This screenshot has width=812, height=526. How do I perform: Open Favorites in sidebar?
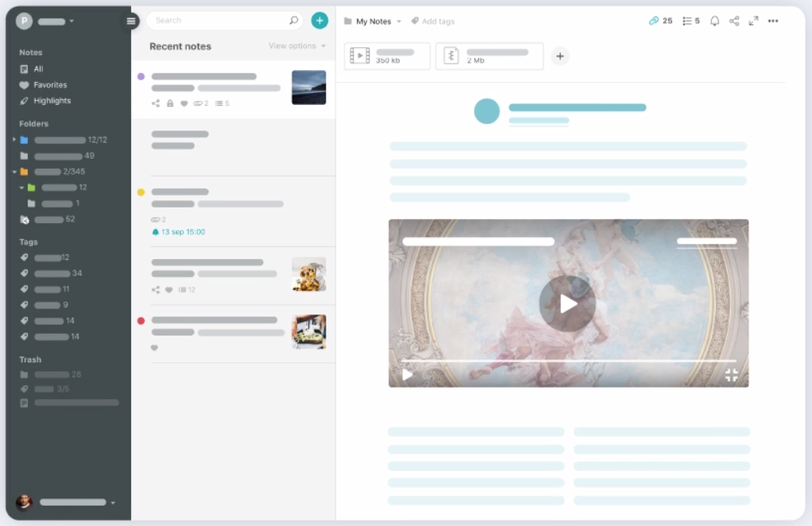click(x=43, y=85)
